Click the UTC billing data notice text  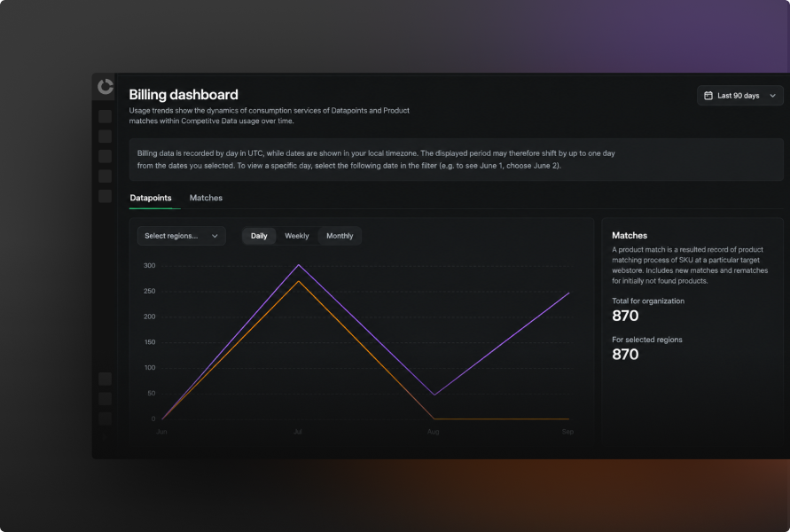376,160
